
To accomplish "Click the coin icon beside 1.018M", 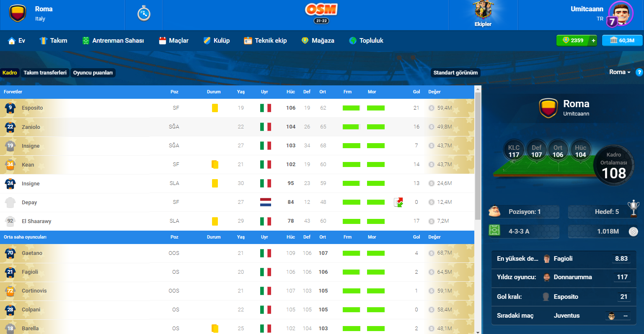I will pyautogui.click(x=633, y=231).
